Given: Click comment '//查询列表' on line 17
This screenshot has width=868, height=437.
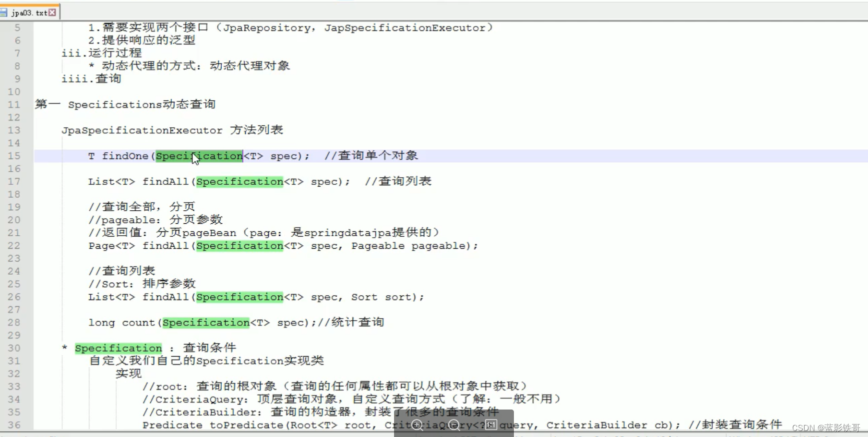Looking at the screenshot, I should point(398,181).
